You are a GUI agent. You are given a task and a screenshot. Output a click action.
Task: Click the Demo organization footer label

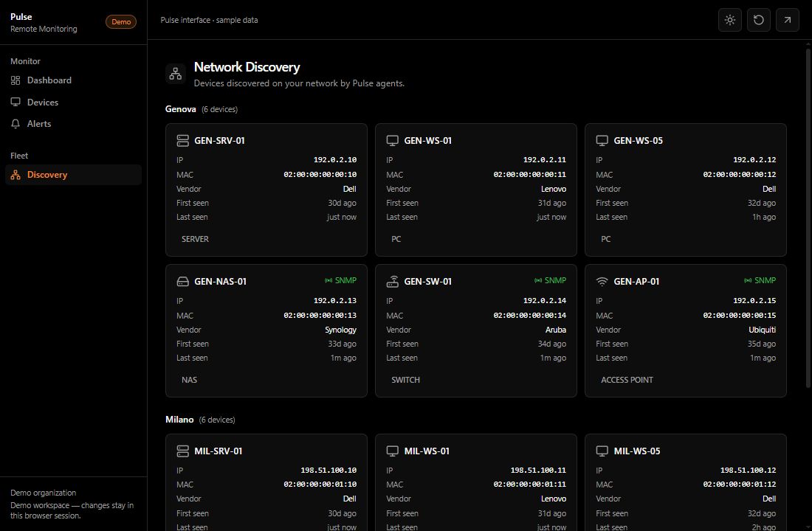[x=43, y=493]
